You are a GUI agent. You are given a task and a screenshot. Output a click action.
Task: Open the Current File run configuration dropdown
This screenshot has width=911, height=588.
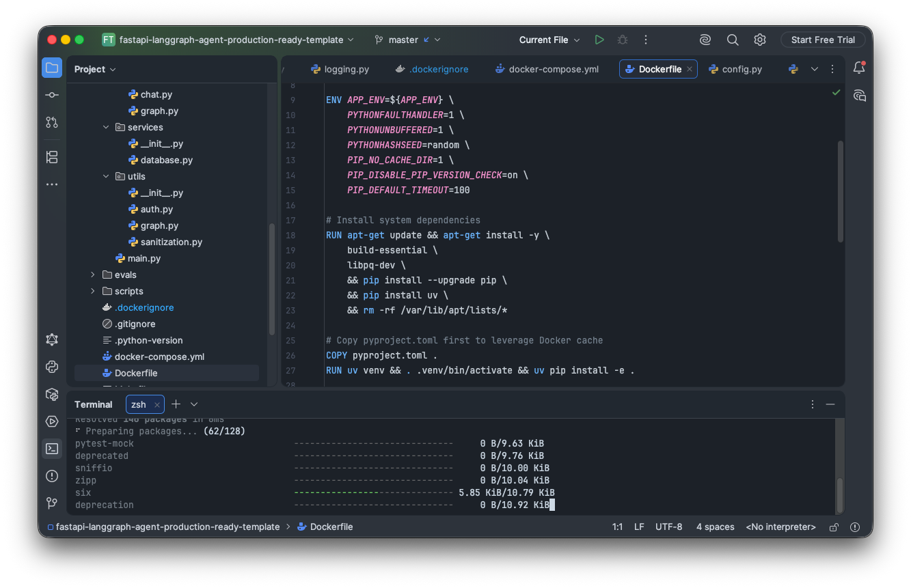point(549,40)
